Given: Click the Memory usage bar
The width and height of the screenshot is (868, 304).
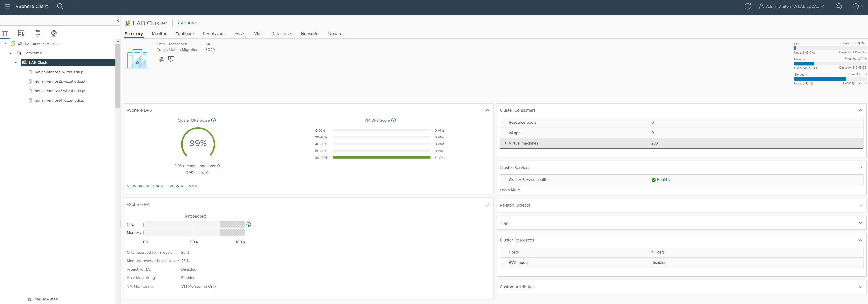Looking at the screenshot, I should (830, 63).
